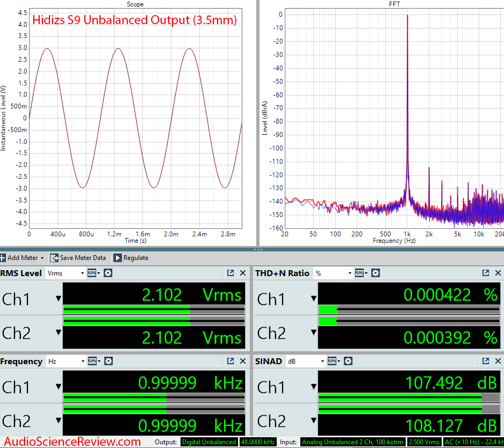Click the Regulate play button
The height and width of the screenshot is (448, 504).
[118, 258]
